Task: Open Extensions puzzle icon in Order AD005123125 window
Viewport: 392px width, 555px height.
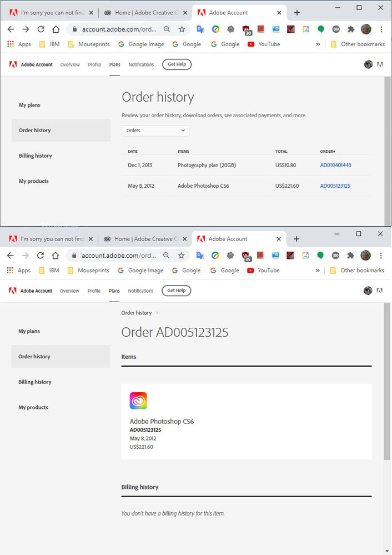Action: 350,256
